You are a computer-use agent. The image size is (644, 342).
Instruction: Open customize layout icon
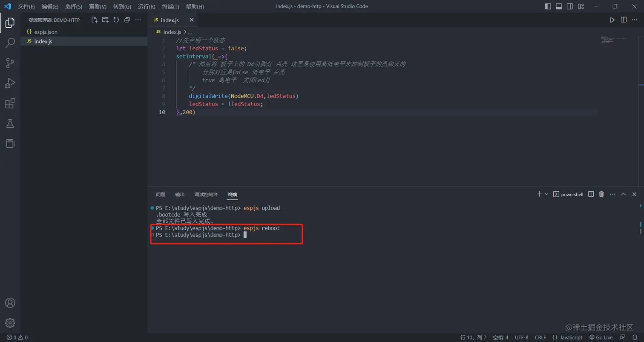pos(581,6)
